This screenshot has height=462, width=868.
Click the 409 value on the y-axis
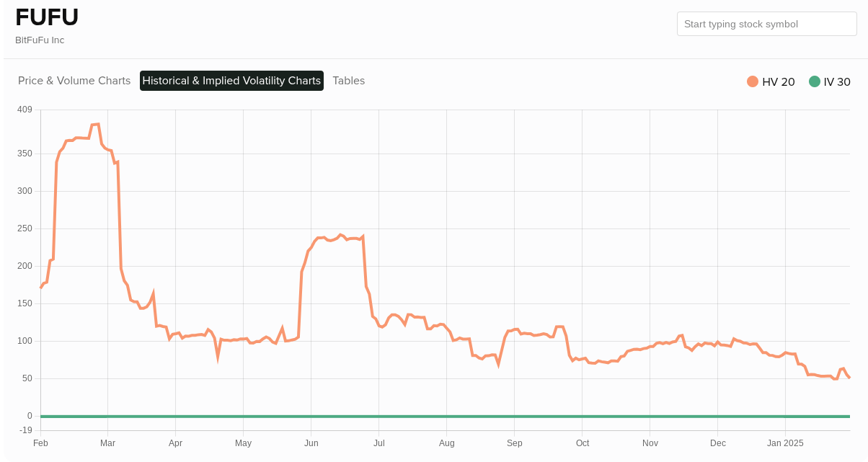[23, 109]
